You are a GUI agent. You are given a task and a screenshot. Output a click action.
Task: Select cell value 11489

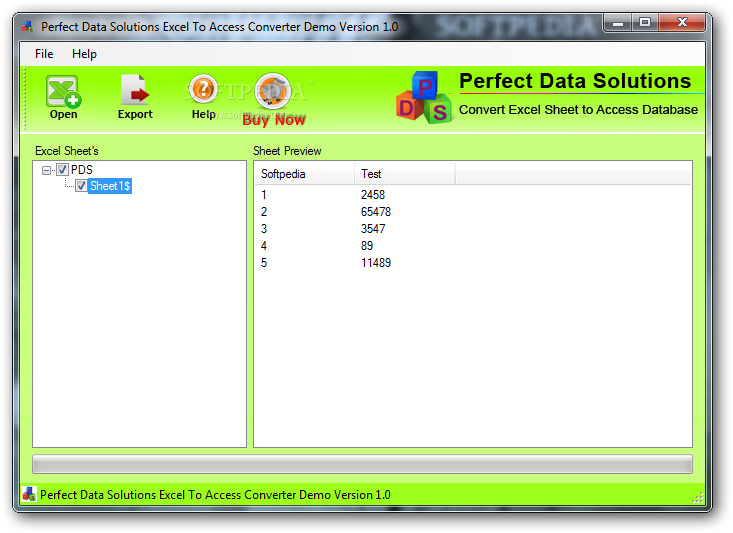coord(375,263)
